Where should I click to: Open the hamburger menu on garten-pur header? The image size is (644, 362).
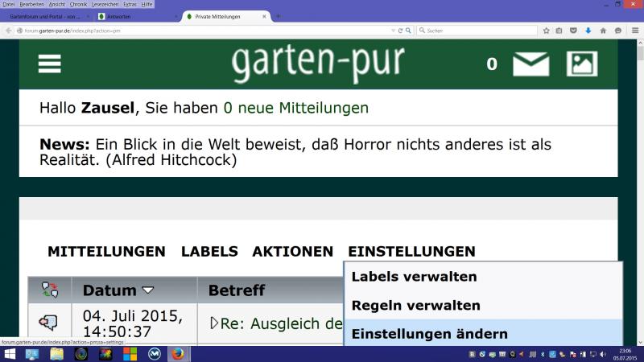pos(49,64)
